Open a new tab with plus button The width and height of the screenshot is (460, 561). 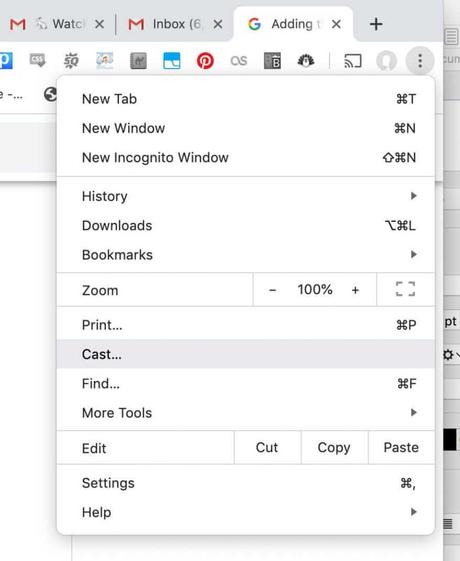click(x=376, y=24)
